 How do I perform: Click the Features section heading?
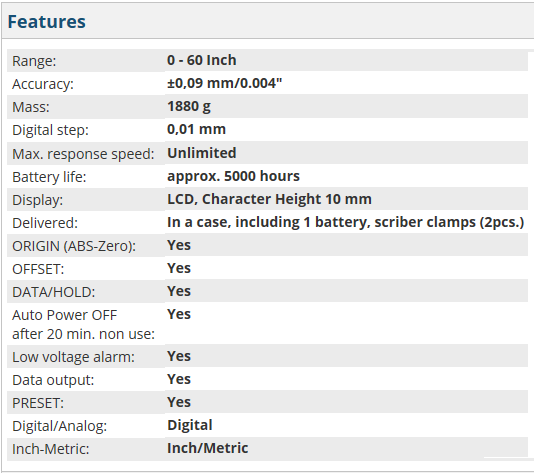click(46, 22)
